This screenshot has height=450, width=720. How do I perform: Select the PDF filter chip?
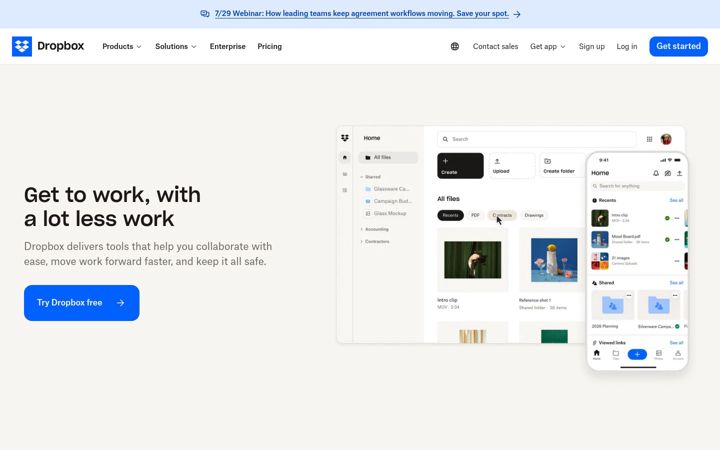(x=475, y=215)
